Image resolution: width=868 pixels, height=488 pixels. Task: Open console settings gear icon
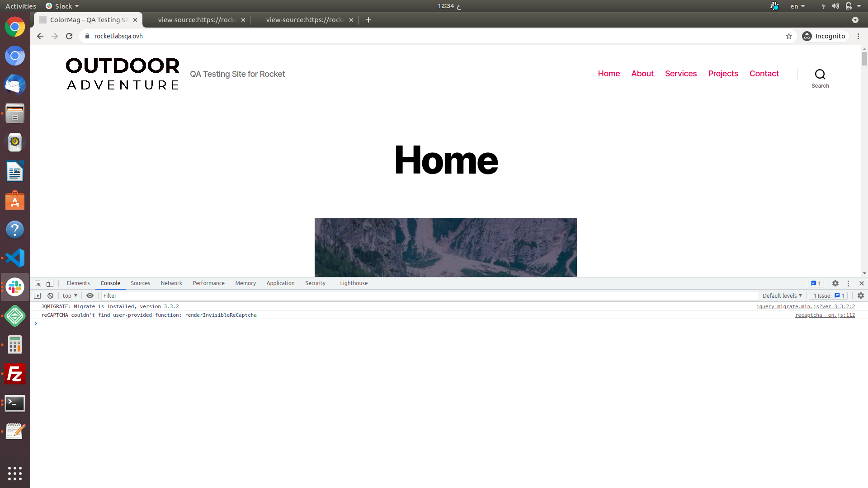[861, 296]
